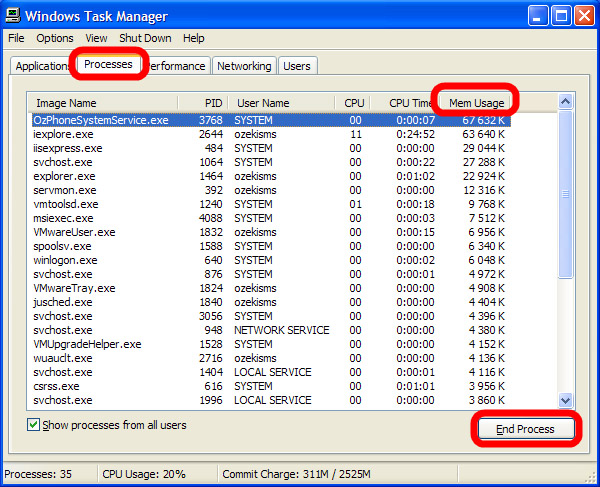The image size is (600, 487).
Task: Select the msiexec.exe process
Action: click(271, 218)
